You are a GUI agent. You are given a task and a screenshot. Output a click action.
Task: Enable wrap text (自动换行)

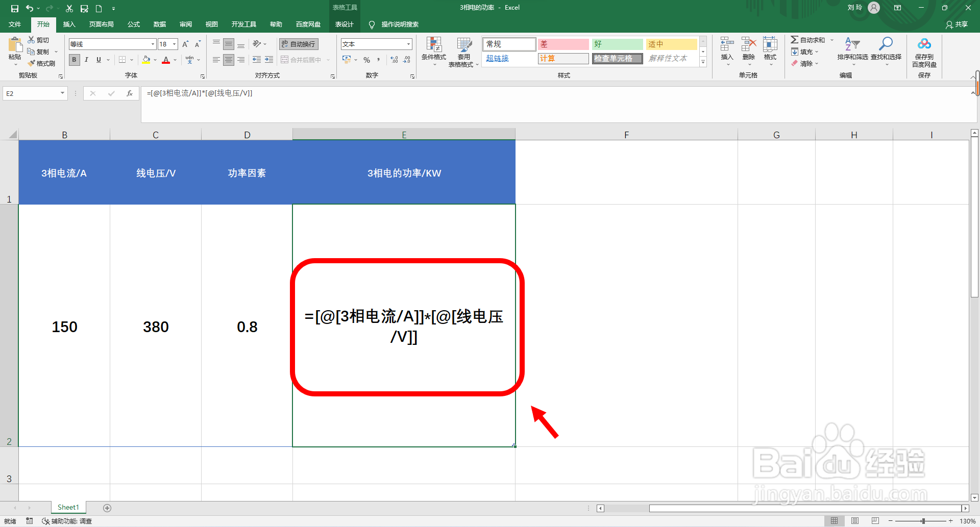point(298,44)
